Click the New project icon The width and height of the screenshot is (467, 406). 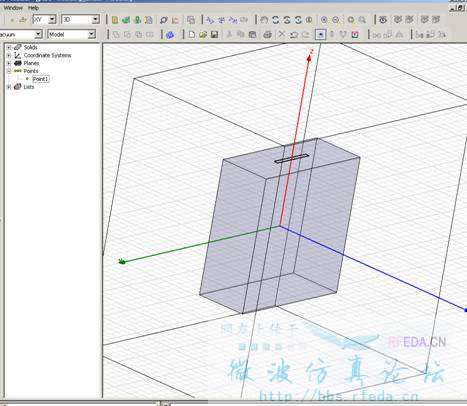192,34
